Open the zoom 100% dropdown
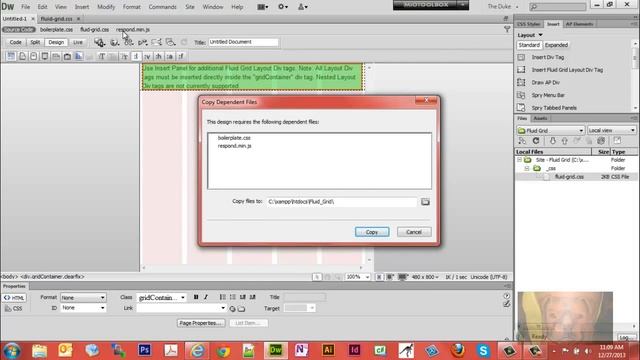Screen dimensions: 640x360 (x=358, y=277)
